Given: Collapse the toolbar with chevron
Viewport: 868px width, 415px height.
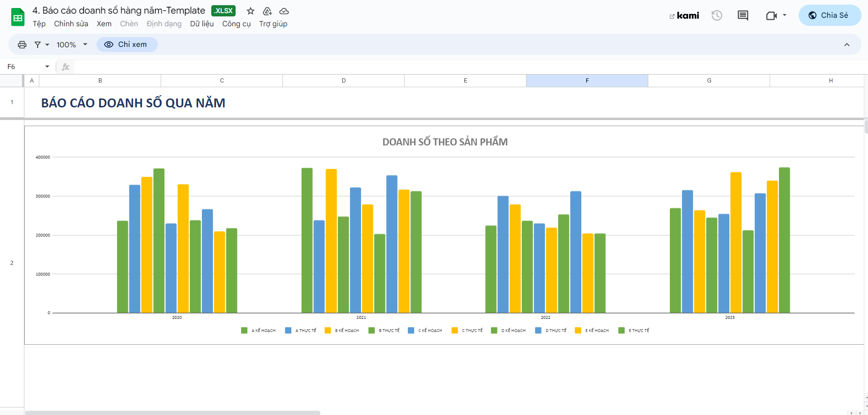Looking at the screenshot, I should click(847, 45).
